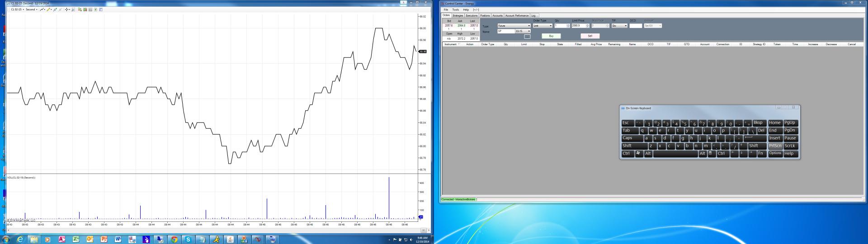
Task: Open the instrument Type dropdown showing Future
Action: click(x=514, y=26)
